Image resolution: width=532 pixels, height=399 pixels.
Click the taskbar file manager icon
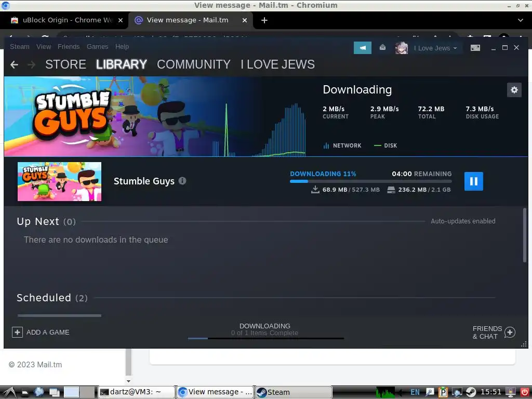[25, 393]
